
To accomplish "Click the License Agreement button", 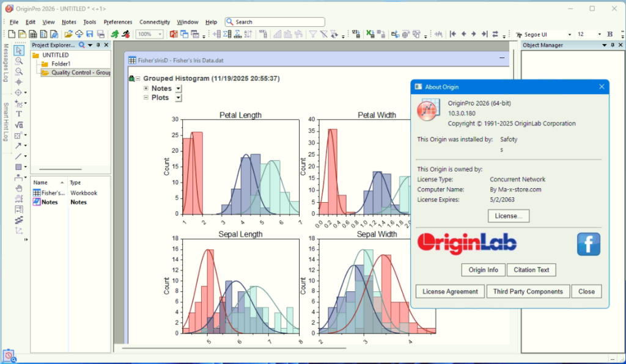I will point(449,291).
